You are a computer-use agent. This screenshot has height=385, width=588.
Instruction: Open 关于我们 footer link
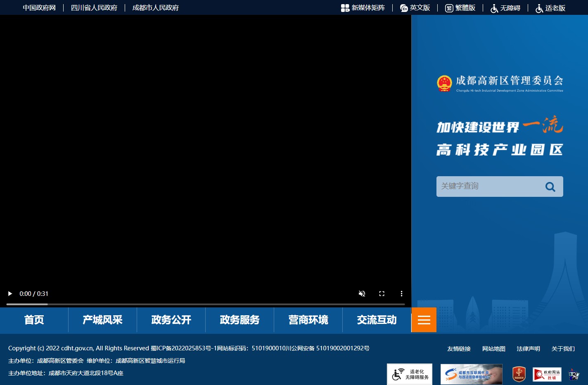[x=563, y=349]
